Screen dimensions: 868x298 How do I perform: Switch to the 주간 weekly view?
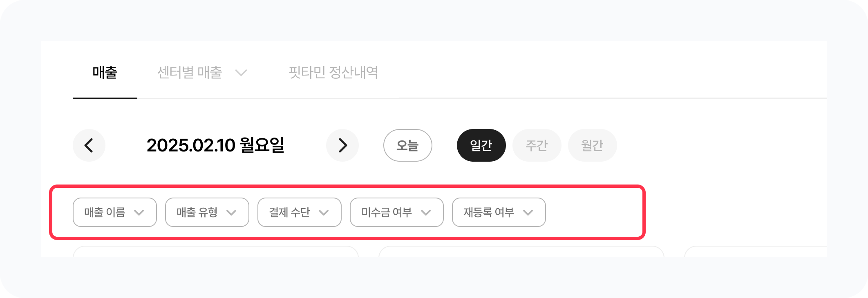(x=537, y=145)
